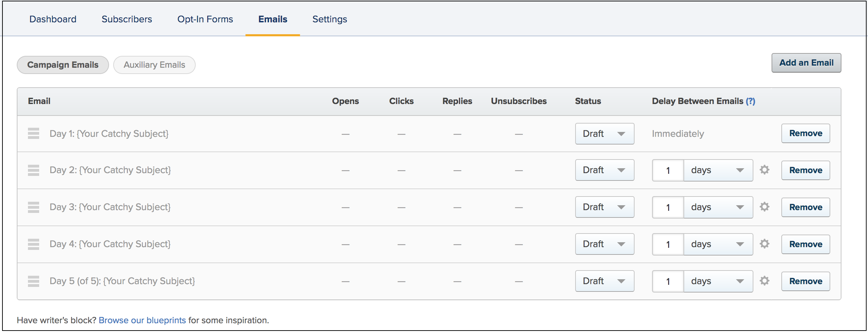Select the Campaign Emails filter pill
Viewport: 868px width, 333px height.
pyautogui.click(x=63, y=65)
